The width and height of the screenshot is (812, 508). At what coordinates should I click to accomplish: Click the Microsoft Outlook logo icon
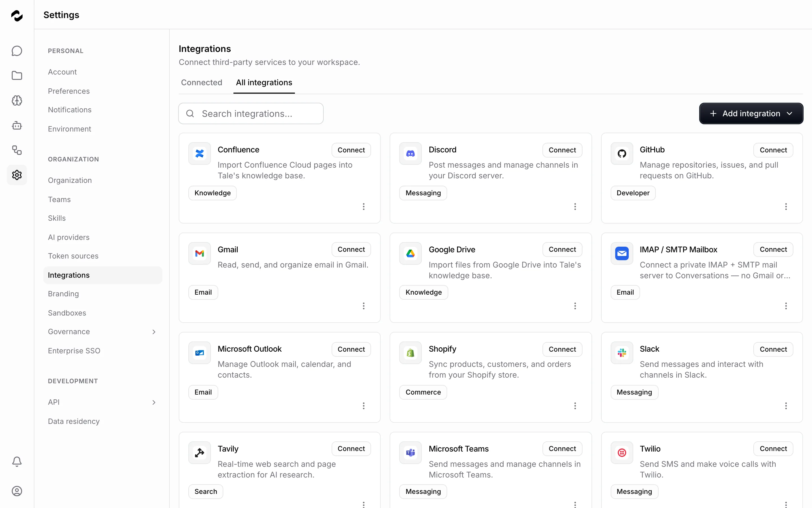[x=200, y=353]
